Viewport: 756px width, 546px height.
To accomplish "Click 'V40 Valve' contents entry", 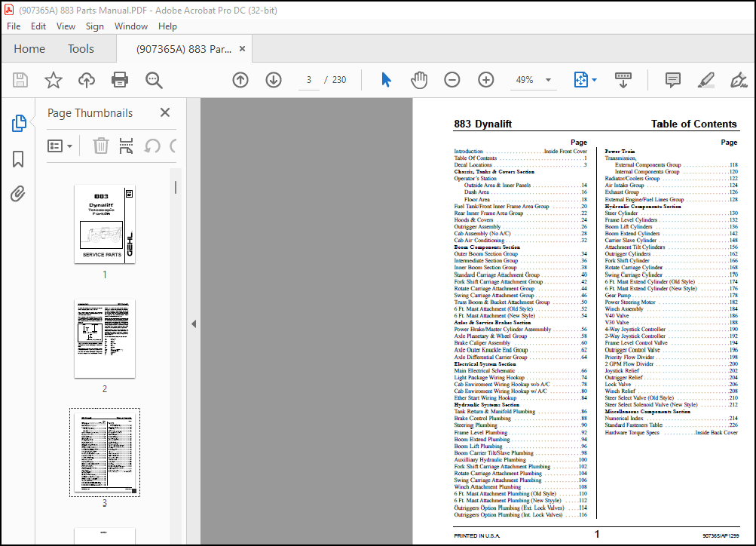I will click(x=671, y=315).
